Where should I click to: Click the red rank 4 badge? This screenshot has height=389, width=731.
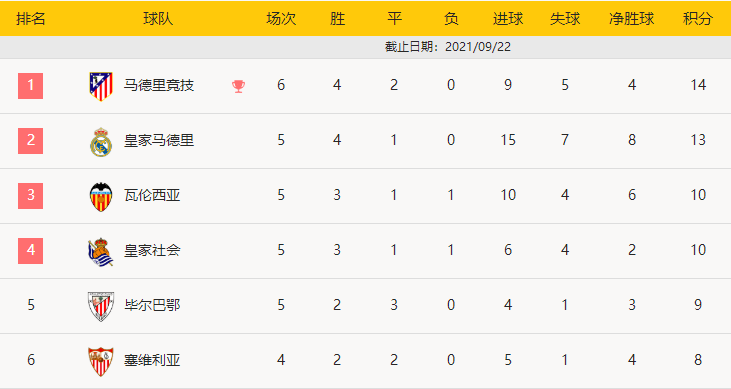pyautogui.click(x=30, y=251)
